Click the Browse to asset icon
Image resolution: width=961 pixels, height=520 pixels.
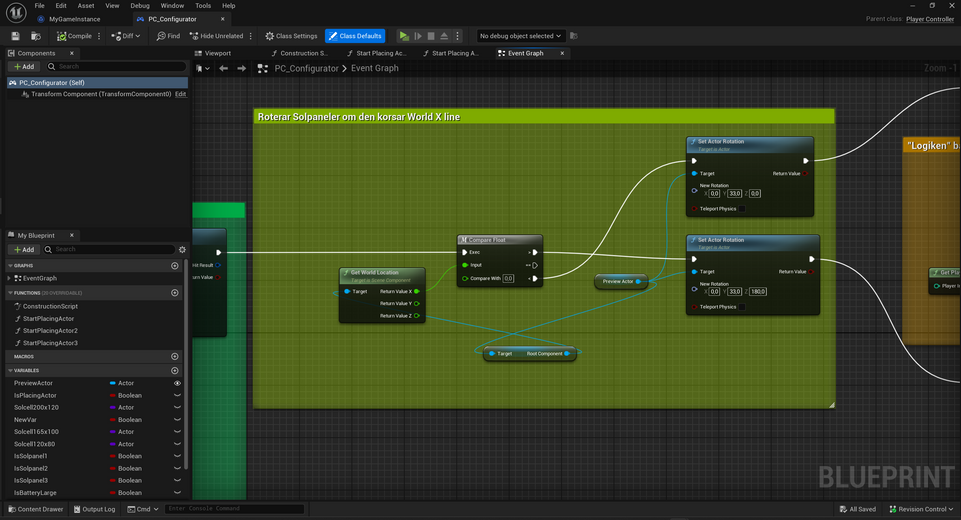35,36
